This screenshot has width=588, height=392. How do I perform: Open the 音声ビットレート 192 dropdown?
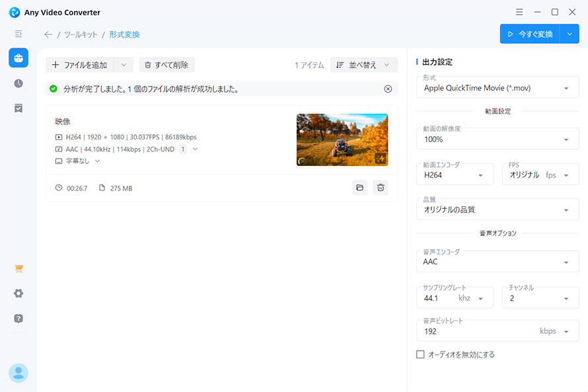pyautogui.click(x=497, y=331)
